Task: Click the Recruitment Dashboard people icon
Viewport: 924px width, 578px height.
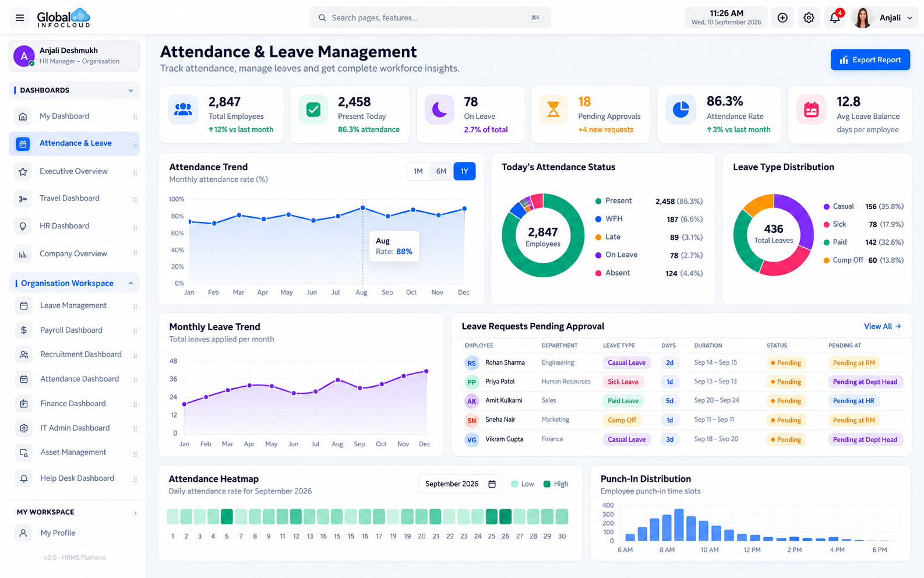Action: [x=24, y=355]
